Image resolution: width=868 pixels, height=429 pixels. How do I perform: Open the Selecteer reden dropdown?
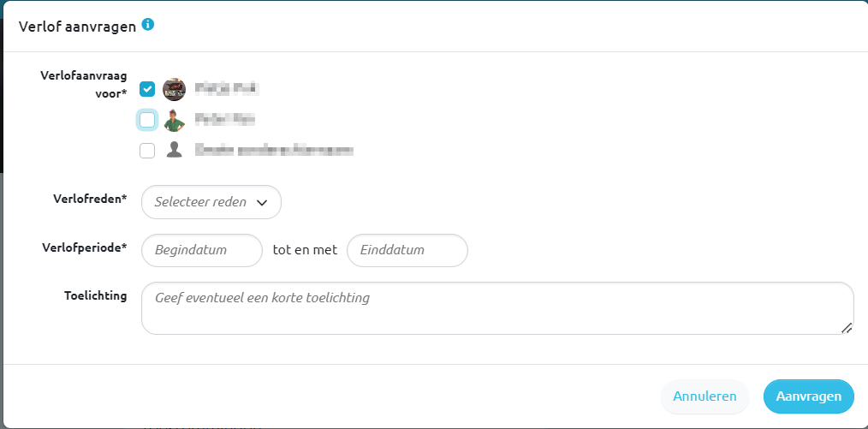coord(211,202)
